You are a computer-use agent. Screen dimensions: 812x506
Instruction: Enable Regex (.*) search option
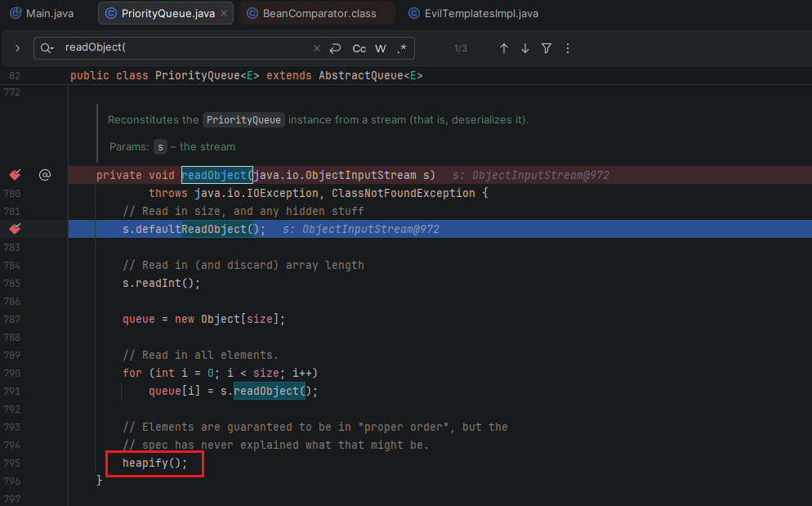click(401, 48)
